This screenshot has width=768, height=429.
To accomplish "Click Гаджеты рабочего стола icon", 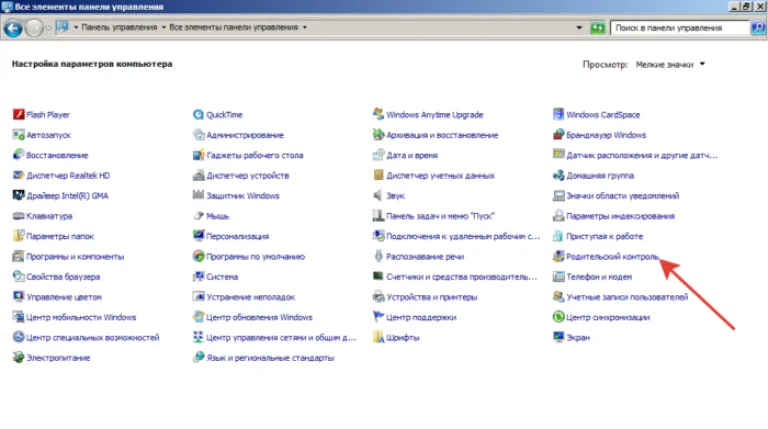I will pos(198,155).
